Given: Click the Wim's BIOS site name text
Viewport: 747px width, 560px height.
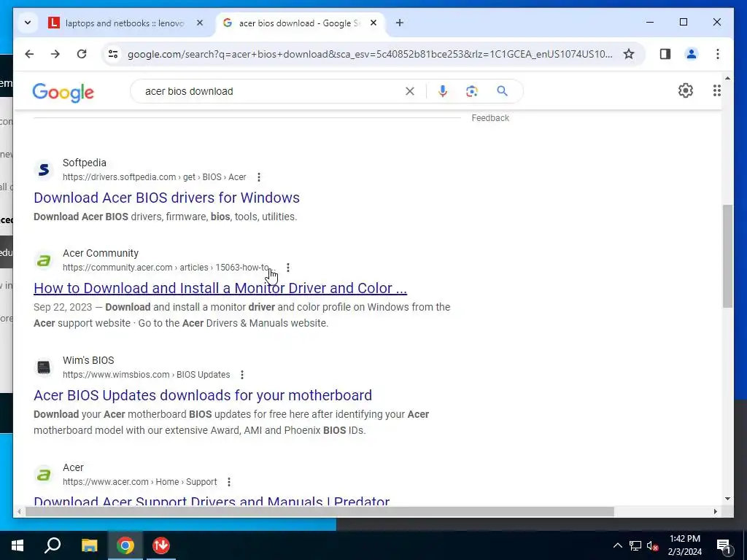Looking at the screenshot, I should point(88,360).
